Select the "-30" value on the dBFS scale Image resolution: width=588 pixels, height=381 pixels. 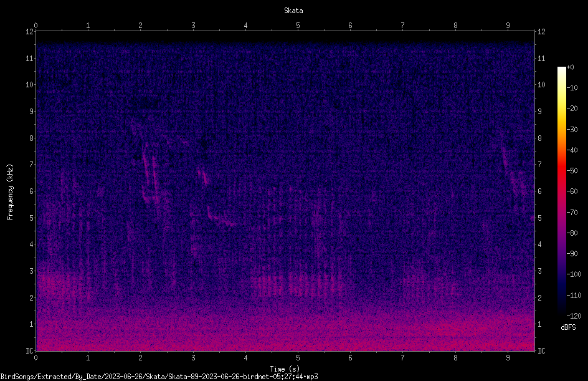click(572, 130)
